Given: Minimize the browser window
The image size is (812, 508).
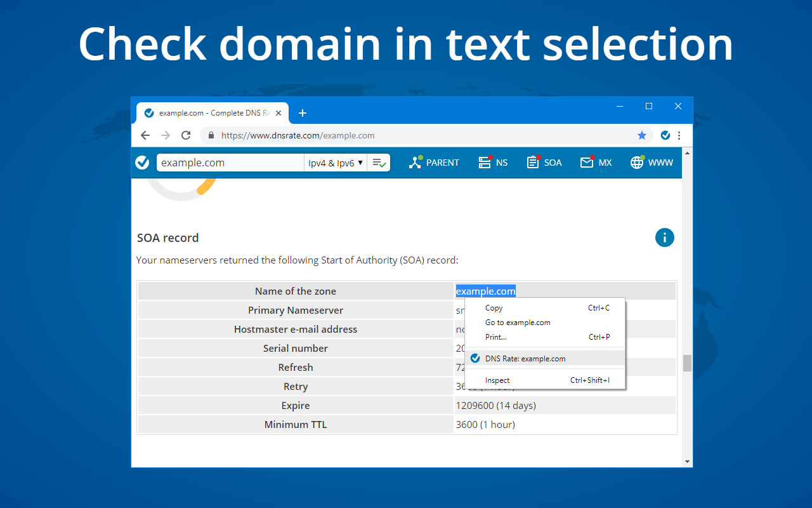Looking at the screenshot, I should pos(620,107).
